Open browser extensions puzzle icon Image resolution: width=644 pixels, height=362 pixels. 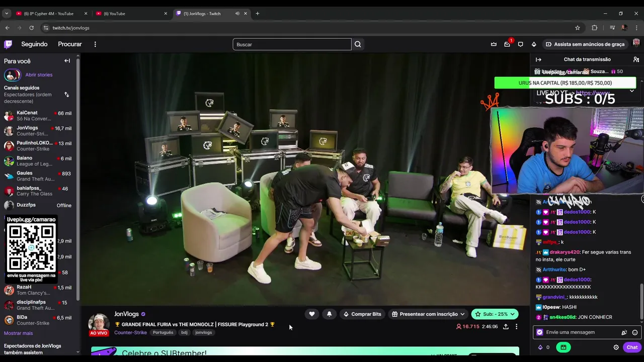coord(595,28)
